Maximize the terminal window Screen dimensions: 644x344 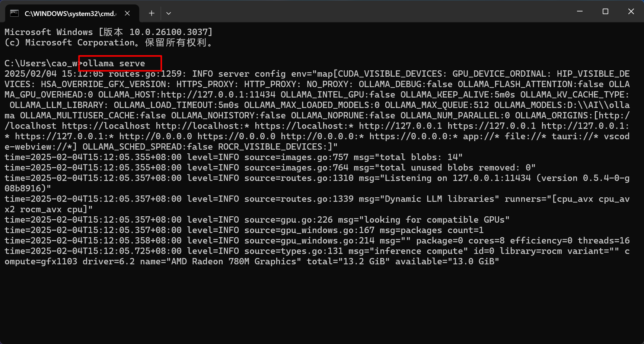point(605,12)
